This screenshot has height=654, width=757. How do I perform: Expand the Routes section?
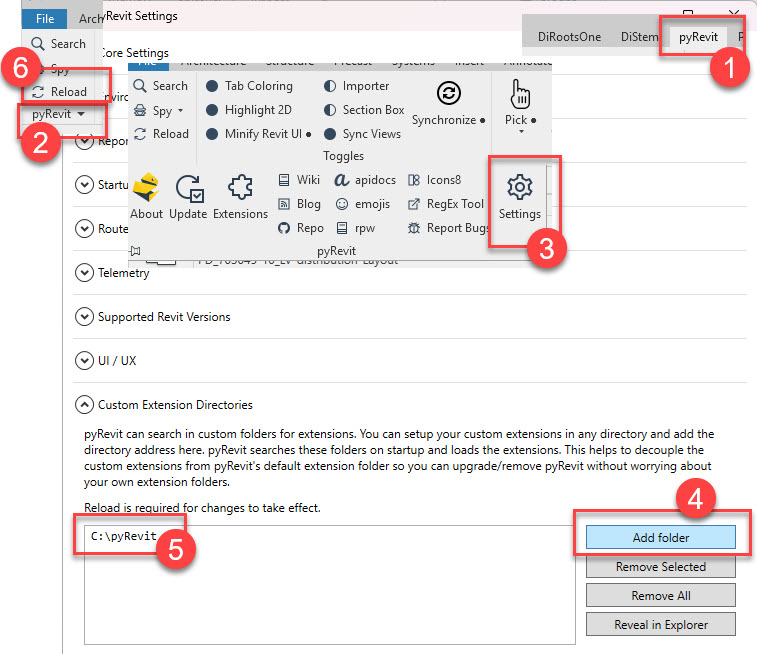tap(84, 228)
